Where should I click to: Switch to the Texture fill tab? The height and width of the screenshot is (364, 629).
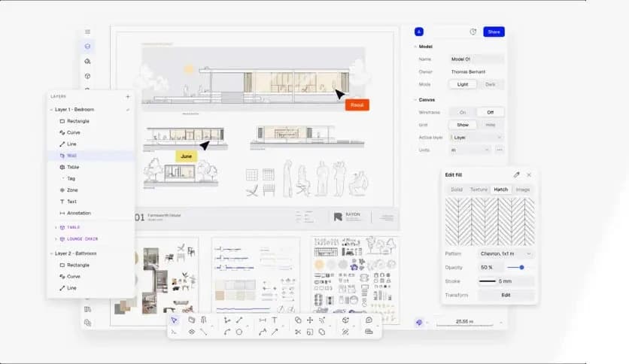point(479,190)
